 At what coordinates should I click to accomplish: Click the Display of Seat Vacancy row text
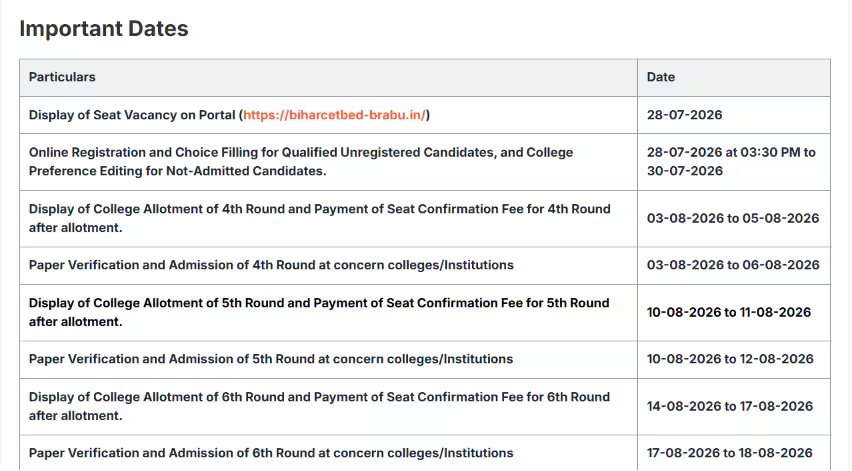229,115
